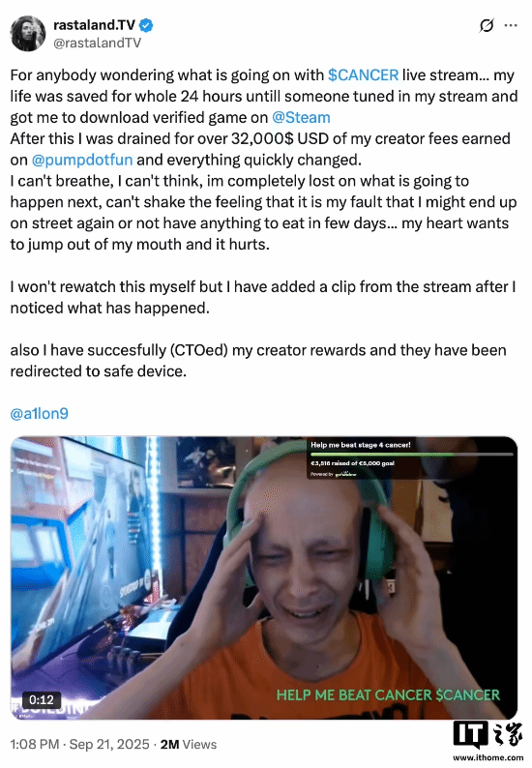The width and height of the screenshot is (532, 768).
Task: Click the IT Home watermark logo
Action: click(488, 736)
